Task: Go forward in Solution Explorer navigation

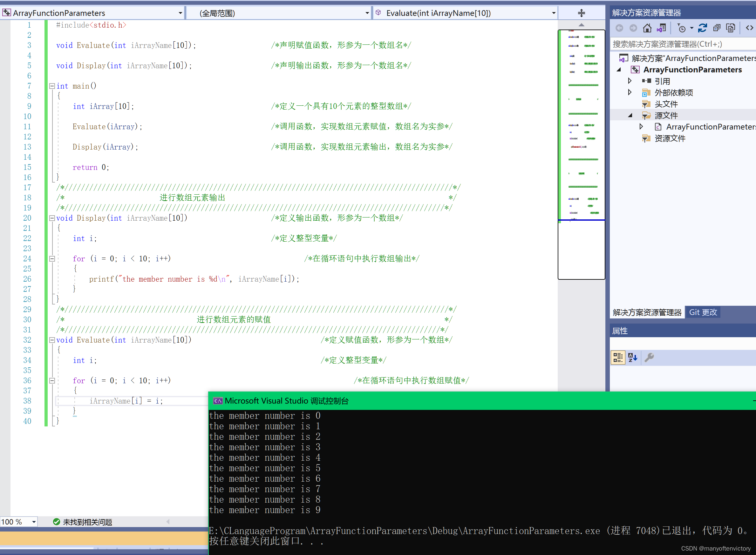Action: point(633,28)
